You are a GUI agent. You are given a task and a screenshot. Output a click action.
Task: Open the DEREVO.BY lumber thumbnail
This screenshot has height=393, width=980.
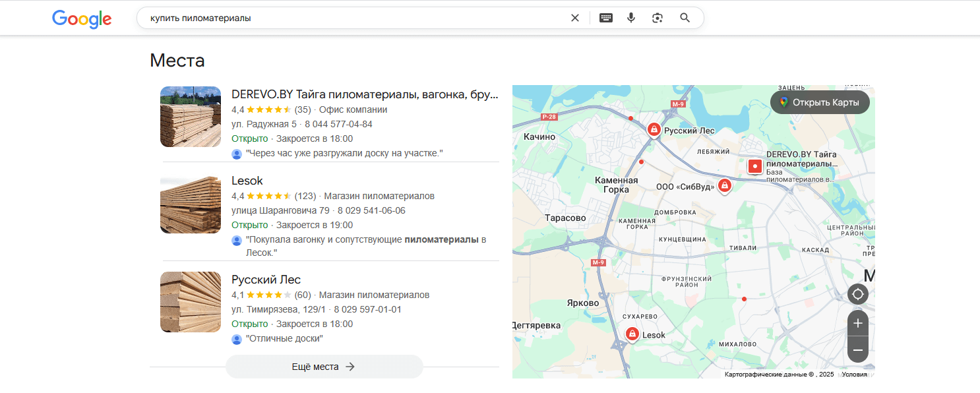coord(191,117)
